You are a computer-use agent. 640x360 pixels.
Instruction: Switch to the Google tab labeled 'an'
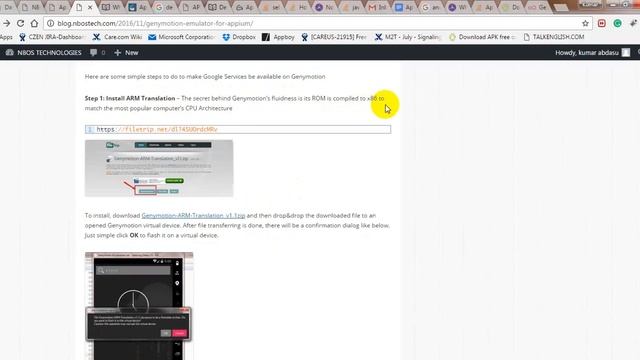click(431, 7)
